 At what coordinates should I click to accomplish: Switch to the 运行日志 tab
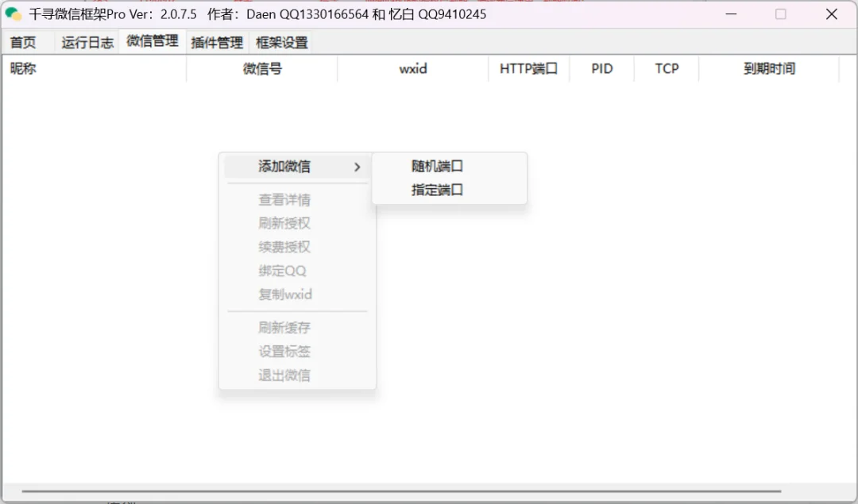click(x=87, y=42)
